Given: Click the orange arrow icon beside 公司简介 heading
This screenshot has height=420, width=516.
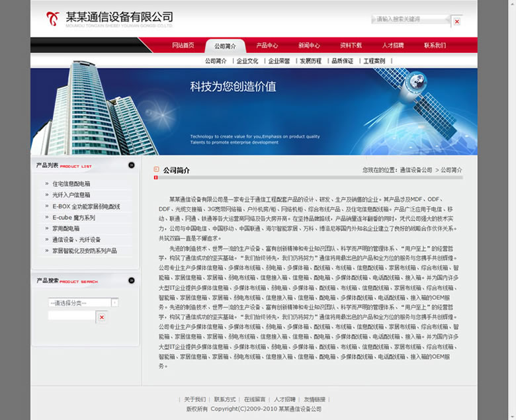Looking at the screenshot, I should (157, 170).
